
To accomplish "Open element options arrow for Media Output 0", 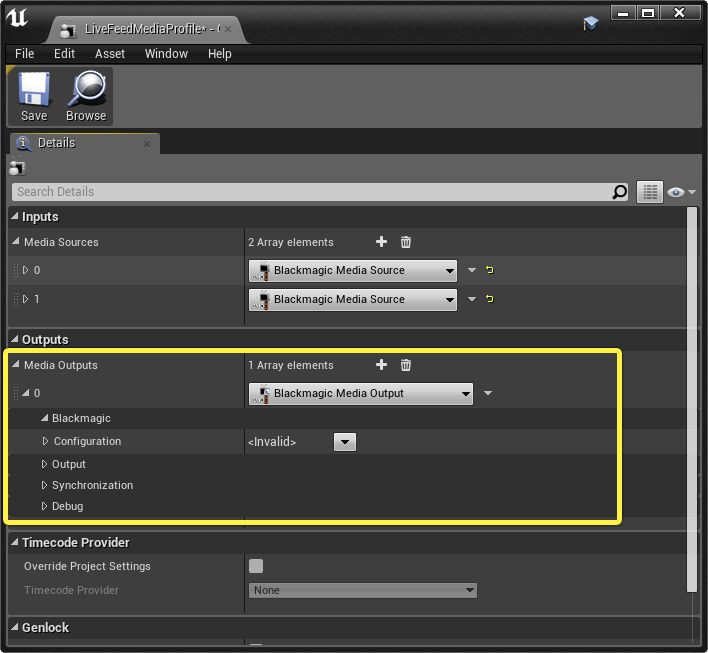I will (488, 393).
